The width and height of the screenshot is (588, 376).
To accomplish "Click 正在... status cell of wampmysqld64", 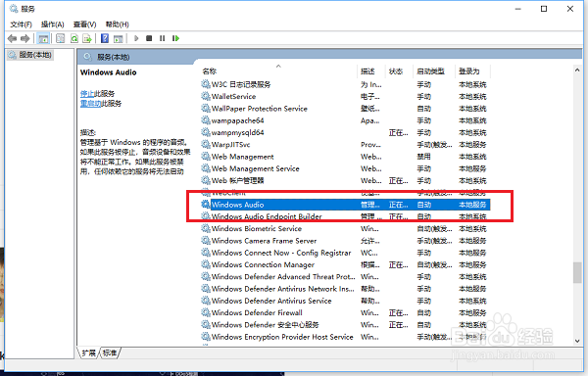I will click(x=398, y=132).
